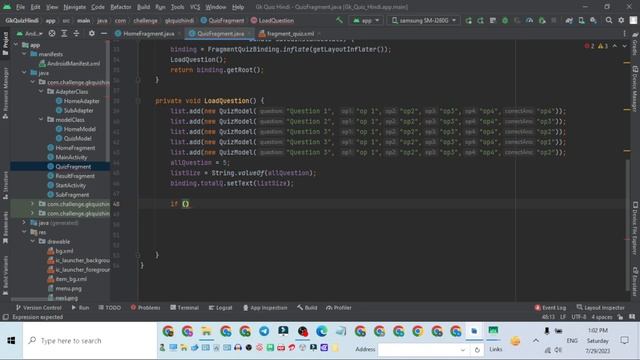The image size is (640, 360).
Task: Click the LoadQuestion breadcrumb
Action: (272, 20)
